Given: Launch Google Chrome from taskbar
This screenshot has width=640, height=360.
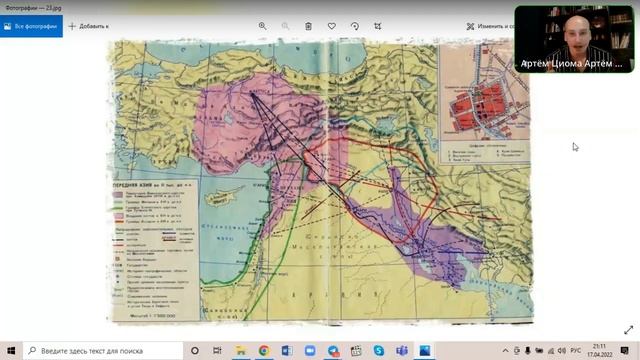Looking at the screenshot, I should (x=264, y=351).
